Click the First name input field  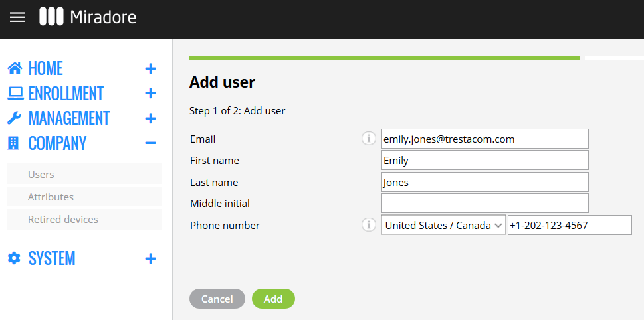click(485, 160)
